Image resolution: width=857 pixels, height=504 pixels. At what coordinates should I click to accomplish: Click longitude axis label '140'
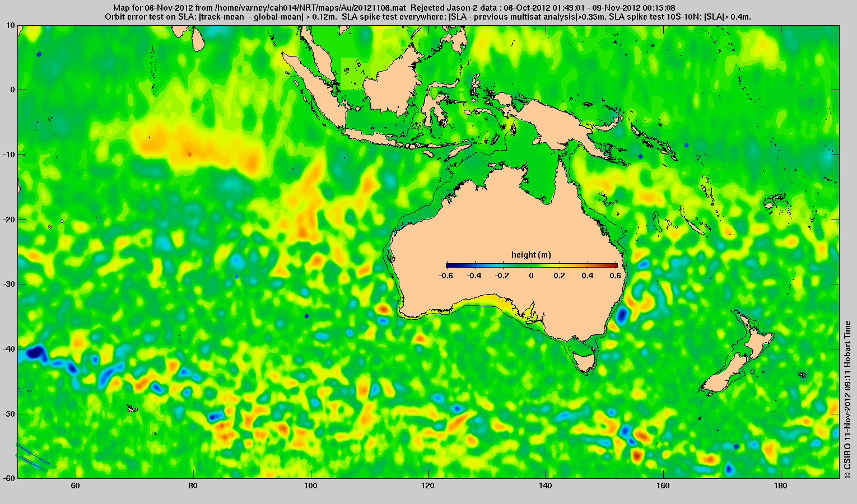click(546, 486)
